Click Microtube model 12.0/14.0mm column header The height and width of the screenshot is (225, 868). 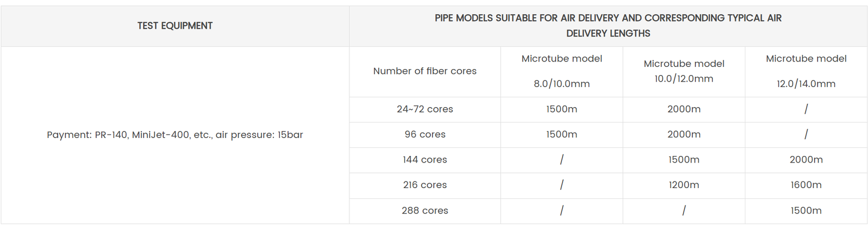click(x=806, y=71)
